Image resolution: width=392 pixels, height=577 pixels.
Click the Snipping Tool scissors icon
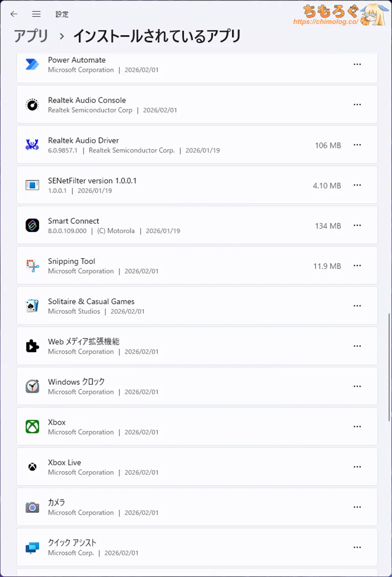pyautogui.click(x=32, y=266)
